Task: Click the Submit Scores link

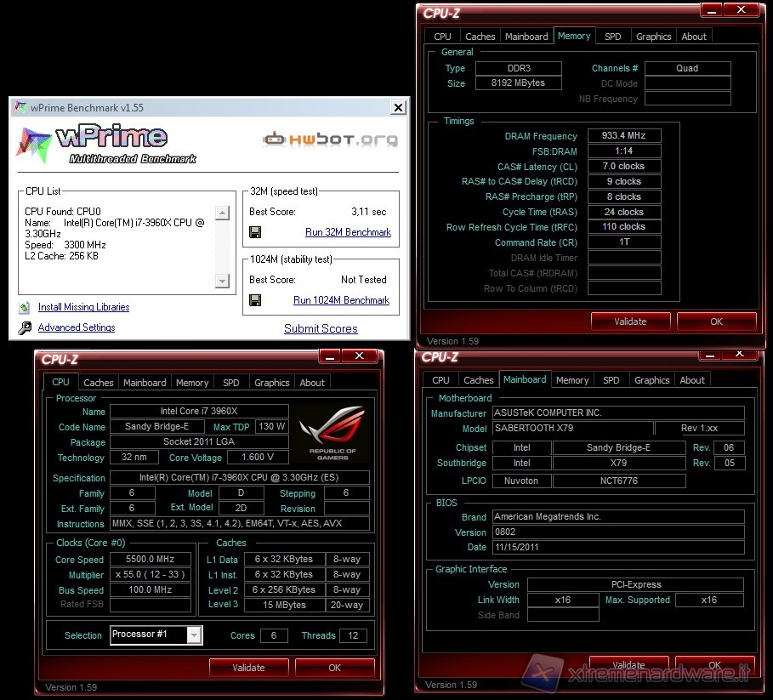Action: [321, 328]
